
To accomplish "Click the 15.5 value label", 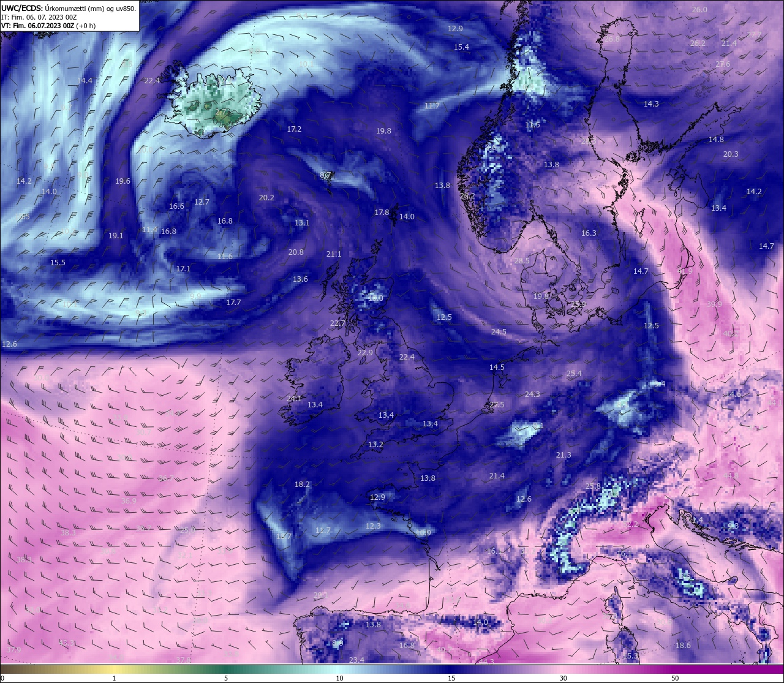I will 58,263.
